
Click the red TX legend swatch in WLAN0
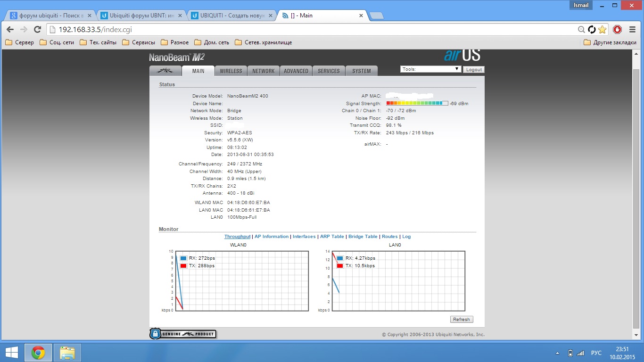pos(183,266)
